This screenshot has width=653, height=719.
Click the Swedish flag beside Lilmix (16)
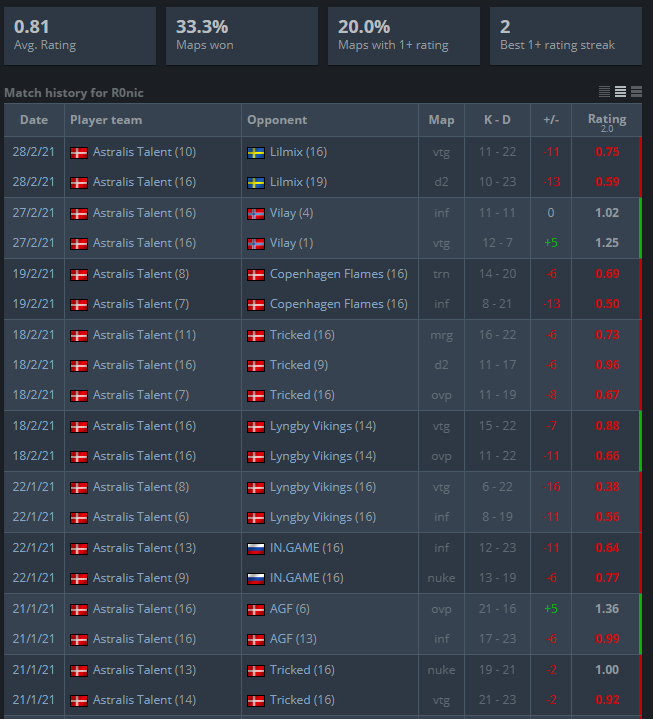[x=256, y=153]
